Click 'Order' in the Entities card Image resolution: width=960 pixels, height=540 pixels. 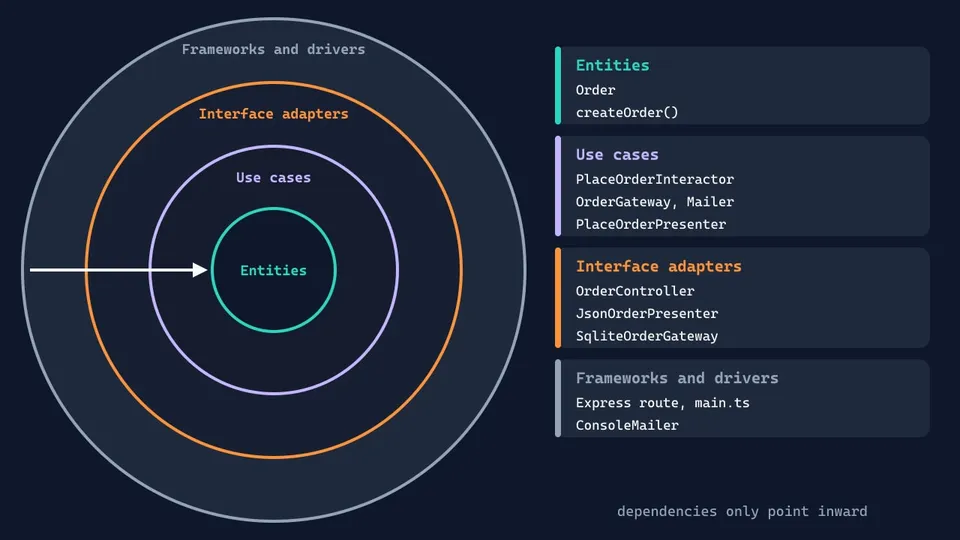pyautogui.click(x=595, y=90)
